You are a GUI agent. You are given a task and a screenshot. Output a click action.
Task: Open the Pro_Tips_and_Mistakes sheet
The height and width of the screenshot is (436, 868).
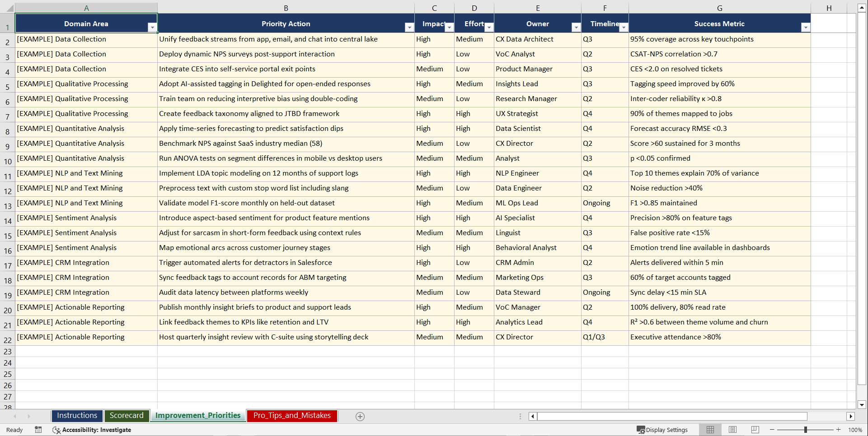(291, 416)
